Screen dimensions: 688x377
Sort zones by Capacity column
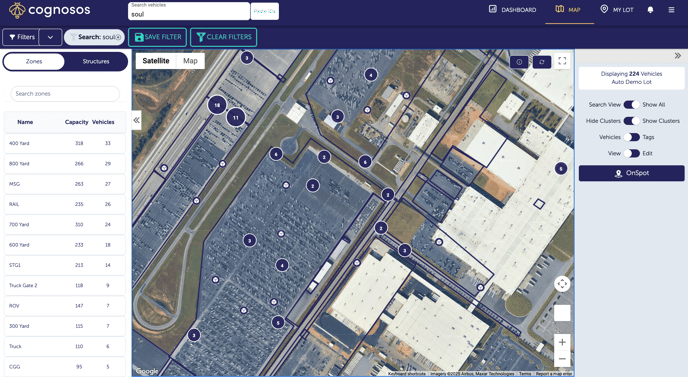(x=77, y=122)
